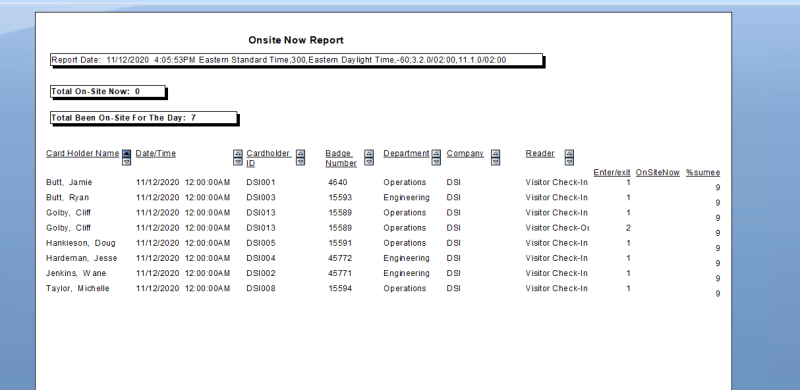
Task: Click Date/Time cell in Jenkins, Wane row
Action: tap(183, 273)
